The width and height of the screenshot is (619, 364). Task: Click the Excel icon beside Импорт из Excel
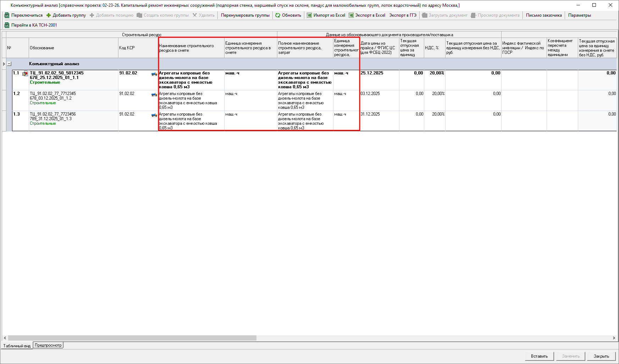[309, 15]
